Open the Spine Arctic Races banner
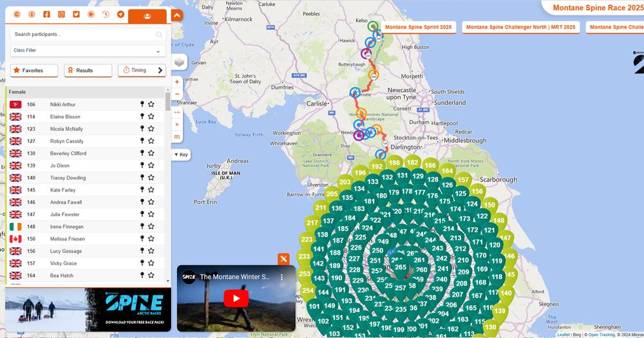 pyautogui.click(x=88, y=310)
